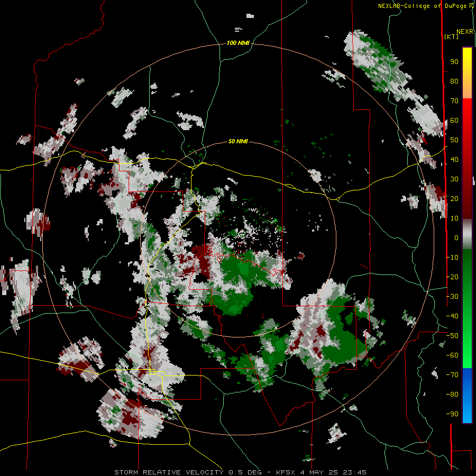476x476 pixels.
Task: Click the positive "40" scale label
Action: pos(454,160)
